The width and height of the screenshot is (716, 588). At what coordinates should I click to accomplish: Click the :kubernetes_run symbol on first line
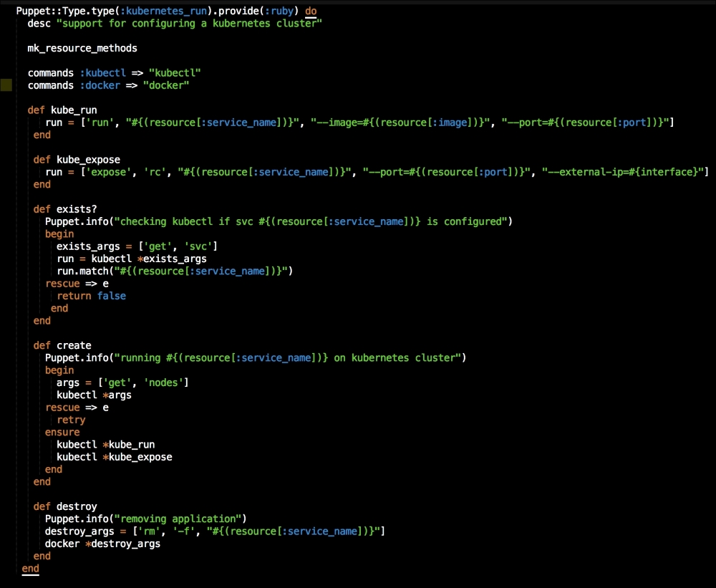point(162,11)
